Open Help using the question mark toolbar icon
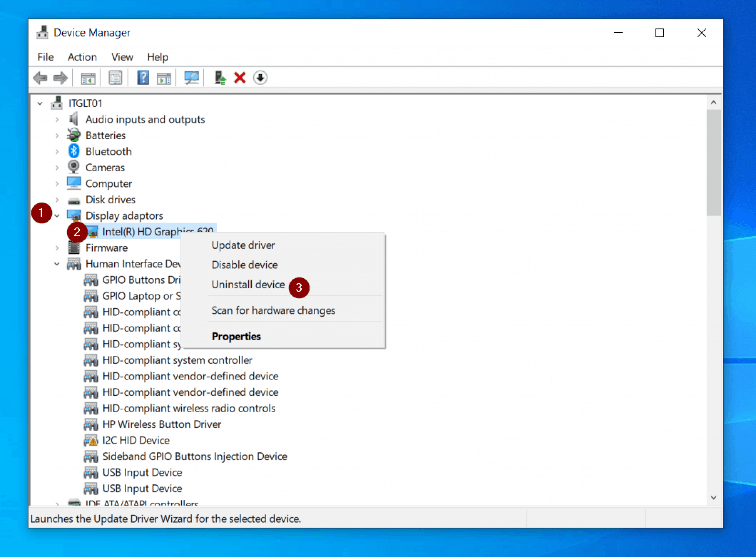 tap(143, 77)
